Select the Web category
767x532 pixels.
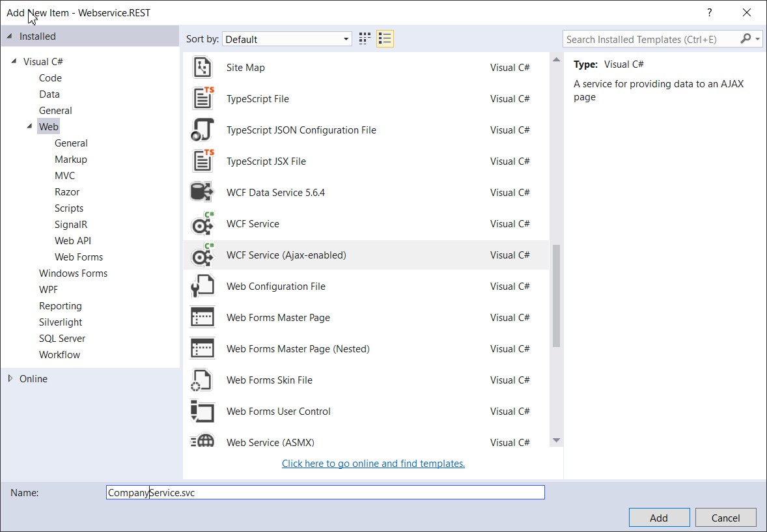point(48,126)
